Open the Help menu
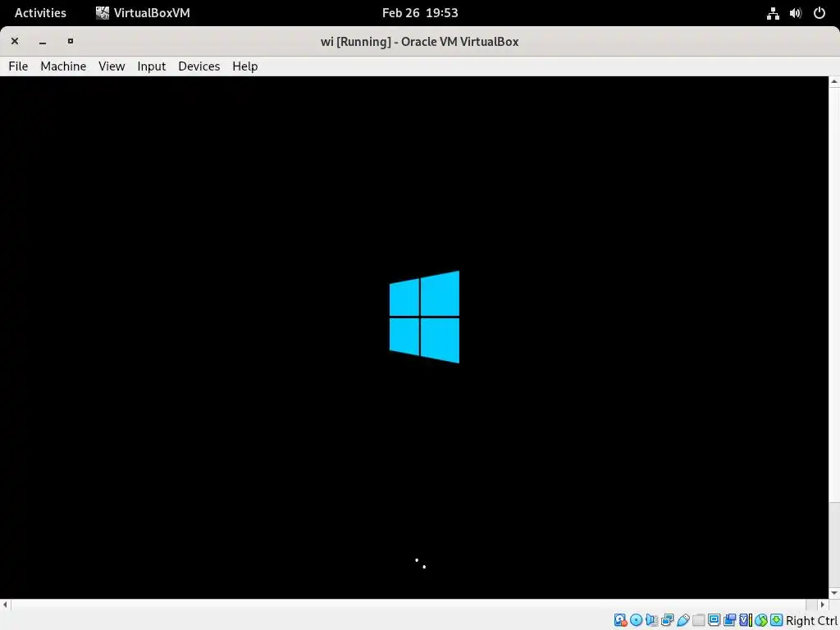 [x=244, y=66]
